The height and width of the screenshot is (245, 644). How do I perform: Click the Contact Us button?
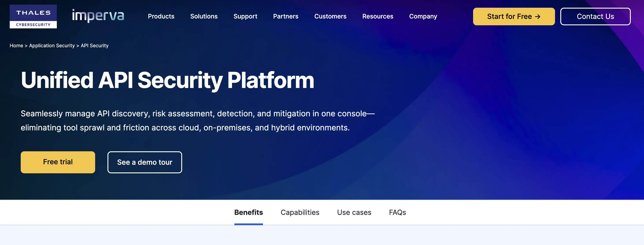coord(595,16)
